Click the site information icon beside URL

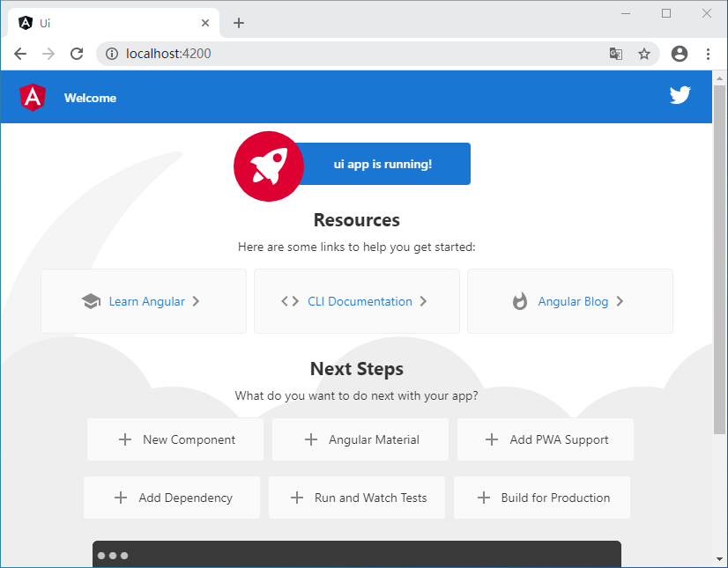112,54
